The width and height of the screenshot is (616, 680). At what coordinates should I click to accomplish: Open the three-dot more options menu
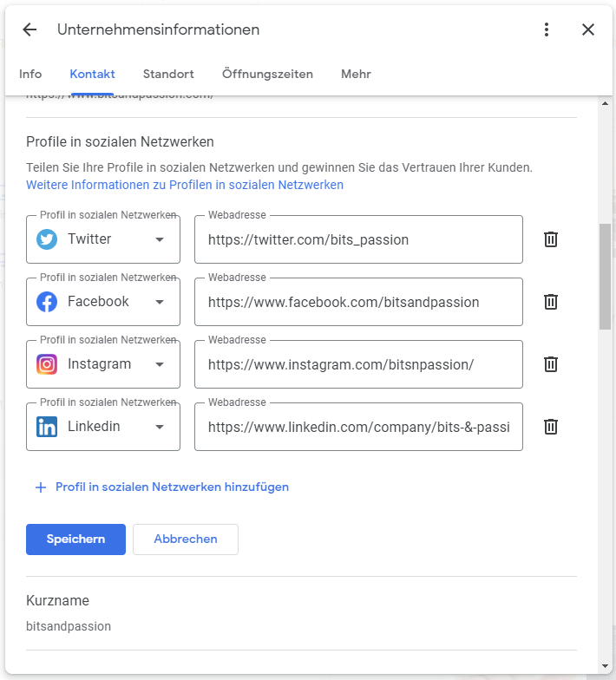[x=547, y=29]
